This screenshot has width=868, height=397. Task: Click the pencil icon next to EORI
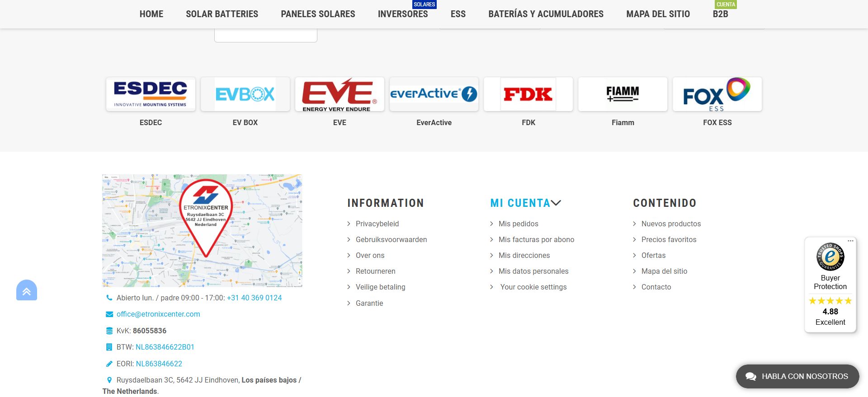click(109, 364)
